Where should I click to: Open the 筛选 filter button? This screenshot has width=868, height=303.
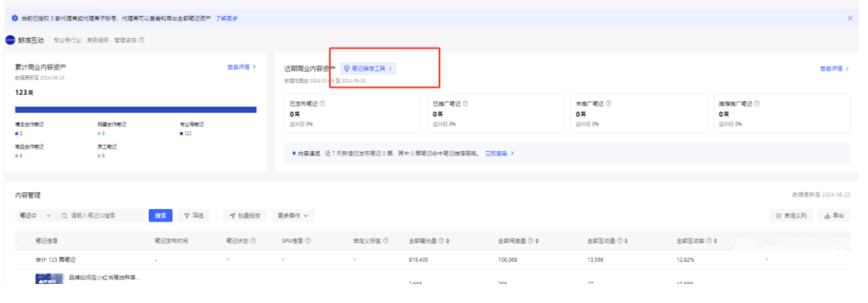[193, 216]
